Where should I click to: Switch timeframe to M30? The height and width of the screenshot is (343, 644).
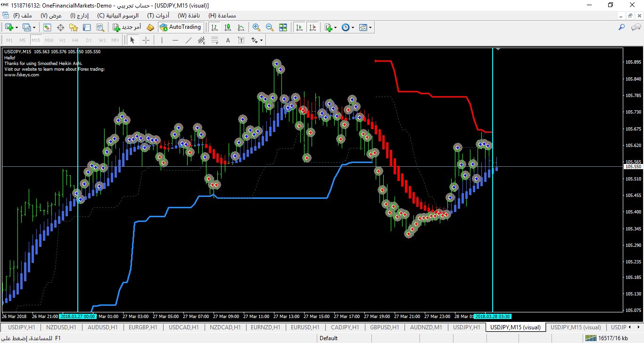coord(49,40)
